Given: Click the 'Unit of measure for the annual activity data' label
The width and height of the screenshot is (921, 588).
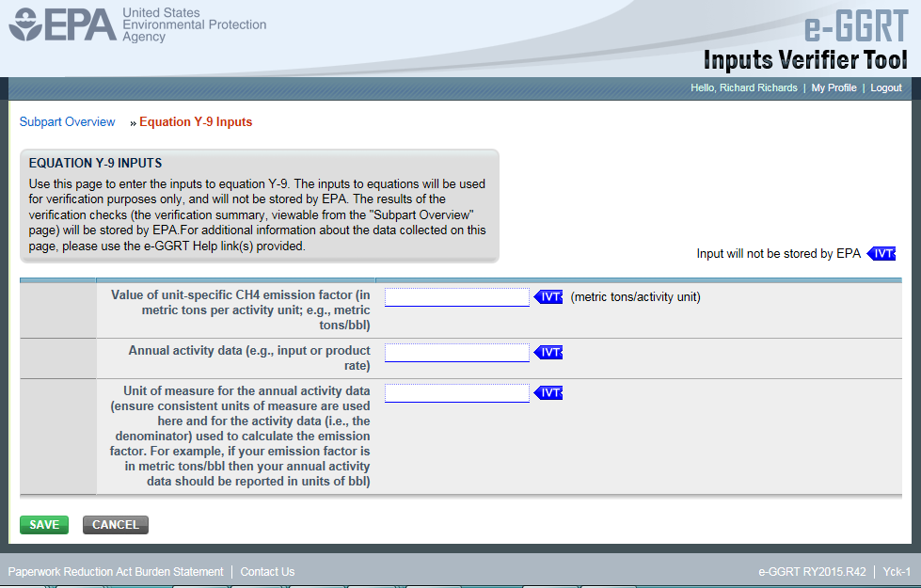Looking at the screenshot, I should (x=240, y=436).
